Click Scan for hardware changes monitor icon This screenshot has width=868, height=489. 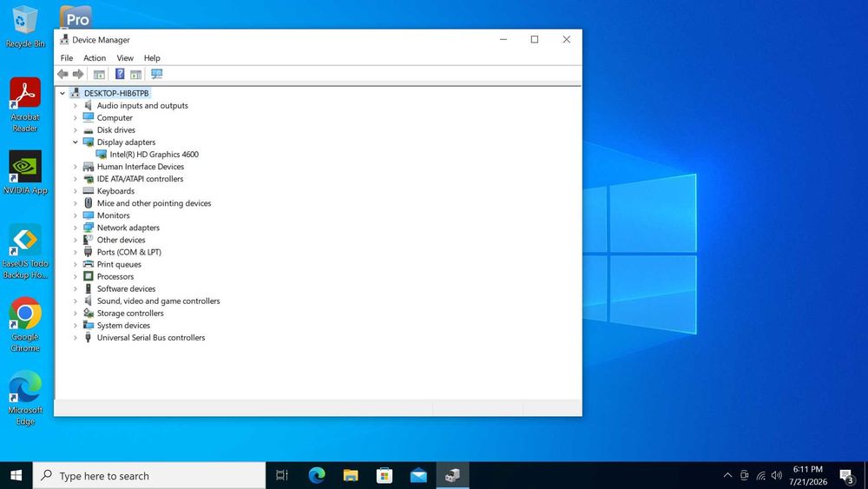[x=156, y=74]
